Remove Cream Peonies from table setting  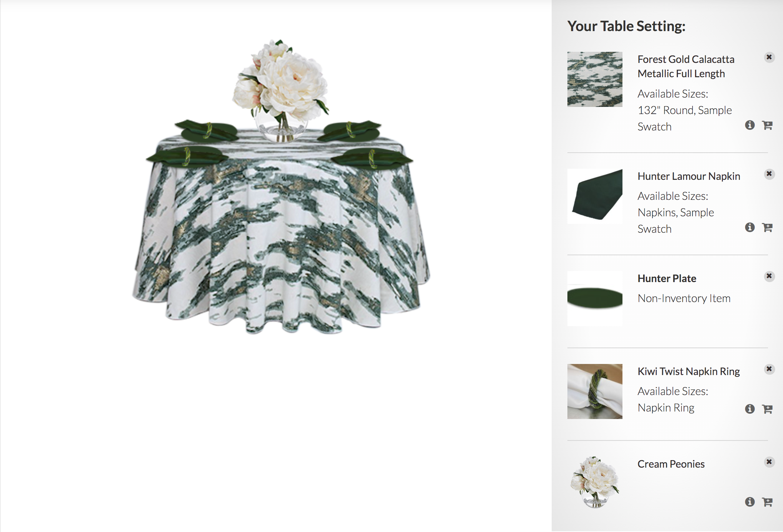[x=769, y=462]
